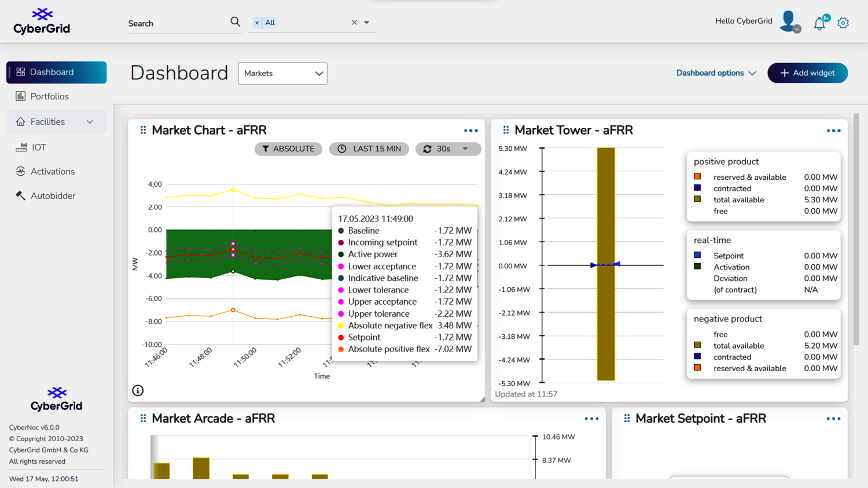Select the LAST 15 MIN time range
868x488 pixels.
point(369,149)
